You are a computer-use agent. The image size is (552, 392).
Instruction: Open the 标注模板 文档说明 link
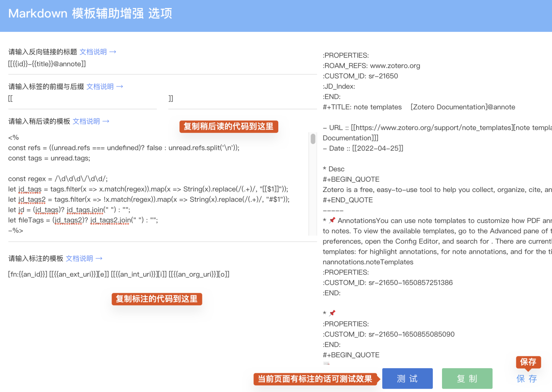(79, 258)
